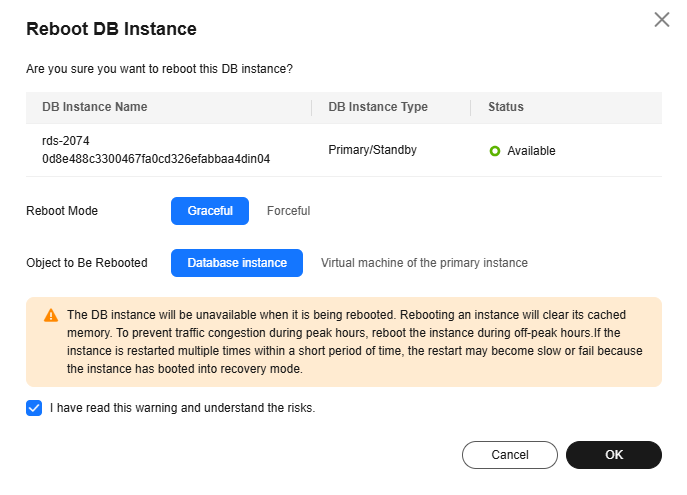The height and width of the screenshot is (495, 687).
Task: Click the instance ID starting with 0d8e488c
Action: click(156, 159)
